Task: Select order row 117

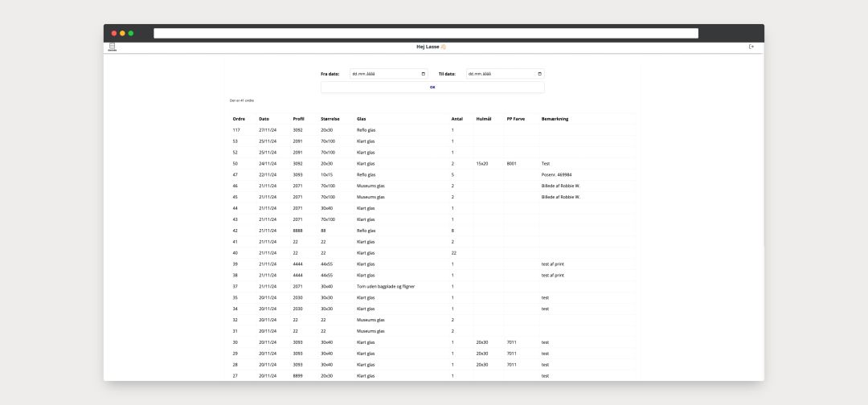Action: pos(237,130)
